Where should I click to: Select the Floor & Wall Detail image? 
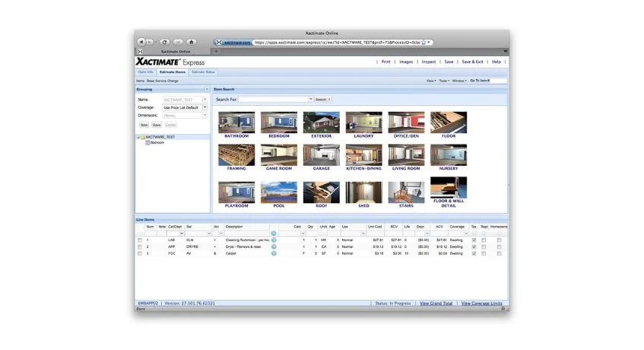point(449,188)
